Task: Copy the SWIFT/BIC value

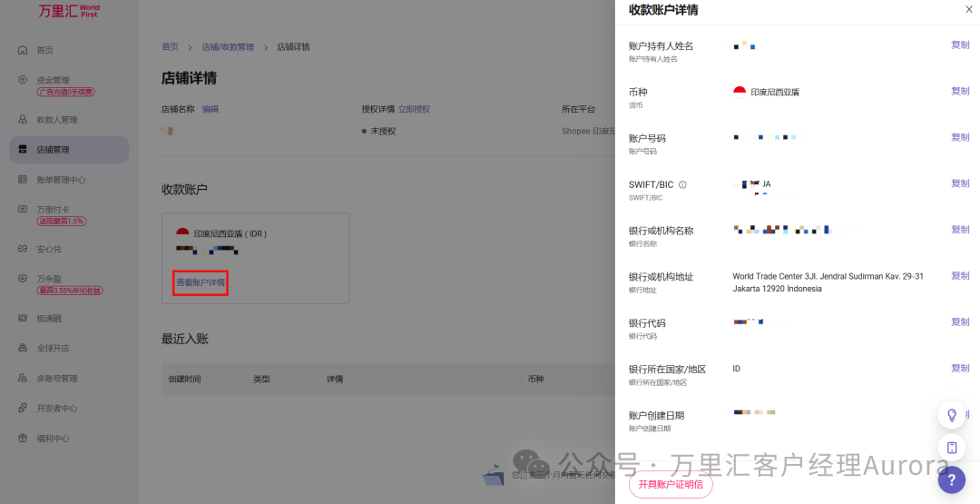Action: (960, 183)
